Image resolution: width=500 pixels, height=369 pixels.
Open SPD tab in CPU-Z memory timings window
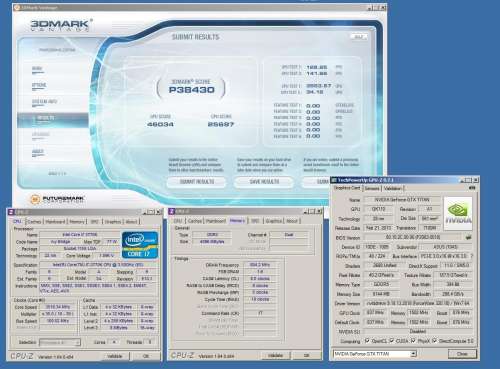pyautogui.click(x=255, y=221)
